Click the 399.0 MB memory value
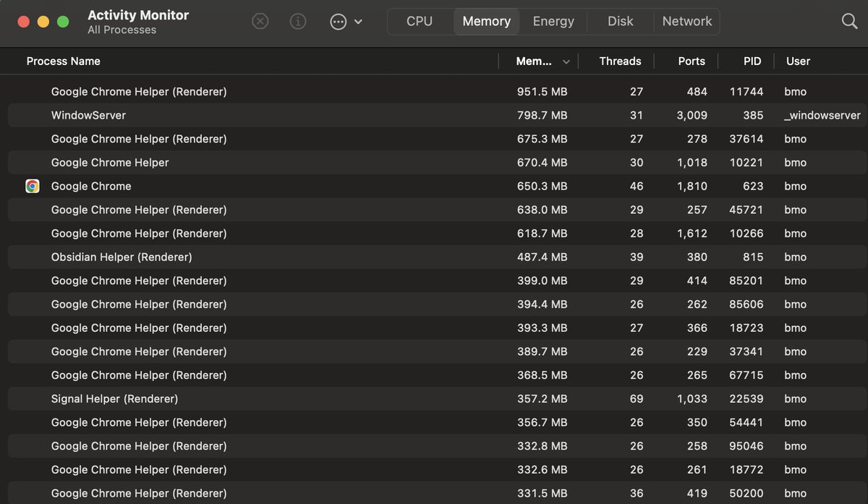 pos(542,281)
